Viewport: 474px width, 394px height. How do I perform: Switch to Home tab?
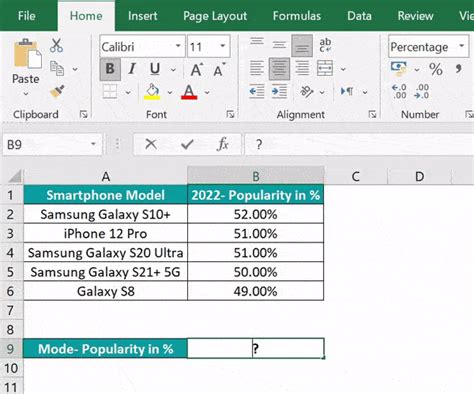tap(86, 16)
